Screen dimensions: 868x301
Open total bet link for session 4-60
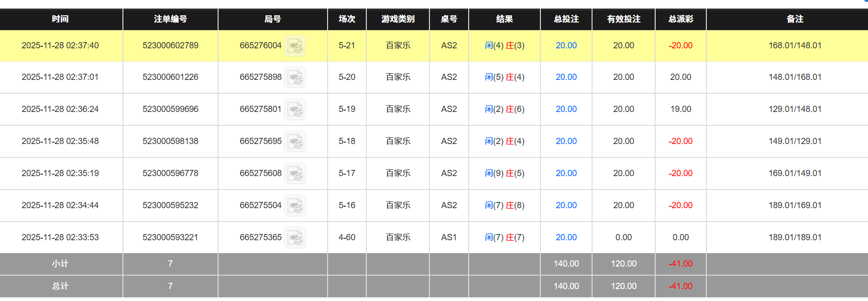[x=566, y=237]
